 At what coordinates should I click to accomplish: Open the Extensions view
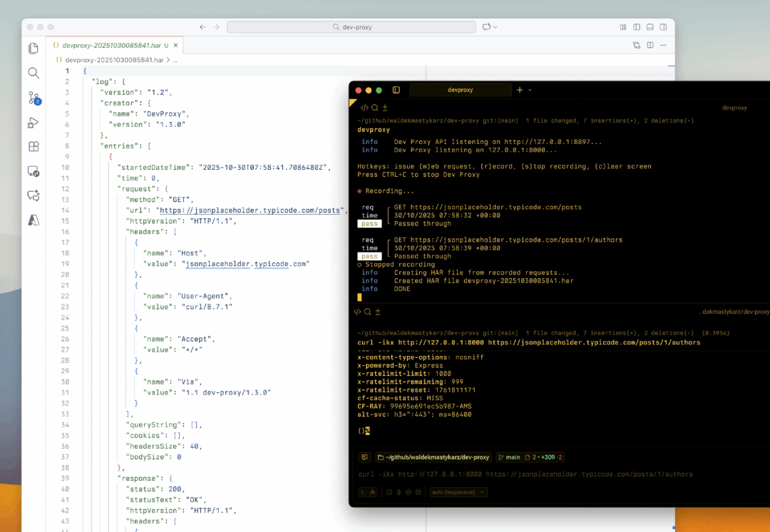33,147
